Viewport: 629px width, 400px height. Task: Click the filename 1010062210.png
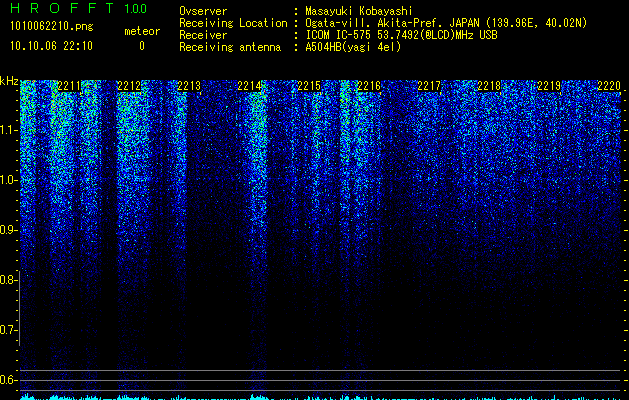click(x=52, y=27)
